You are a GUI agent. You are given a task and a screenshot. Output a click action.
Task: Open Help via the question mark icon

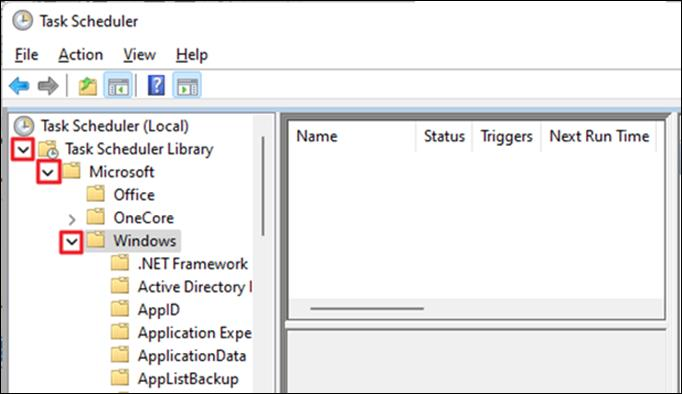tap(156, 85)
